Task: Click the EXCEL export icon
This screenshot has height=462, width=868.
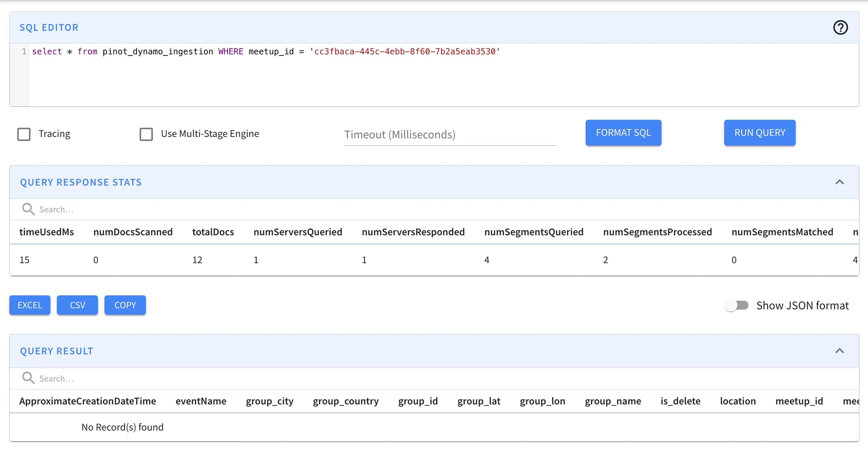Action: pyautogui.click(x=30, y=305)
